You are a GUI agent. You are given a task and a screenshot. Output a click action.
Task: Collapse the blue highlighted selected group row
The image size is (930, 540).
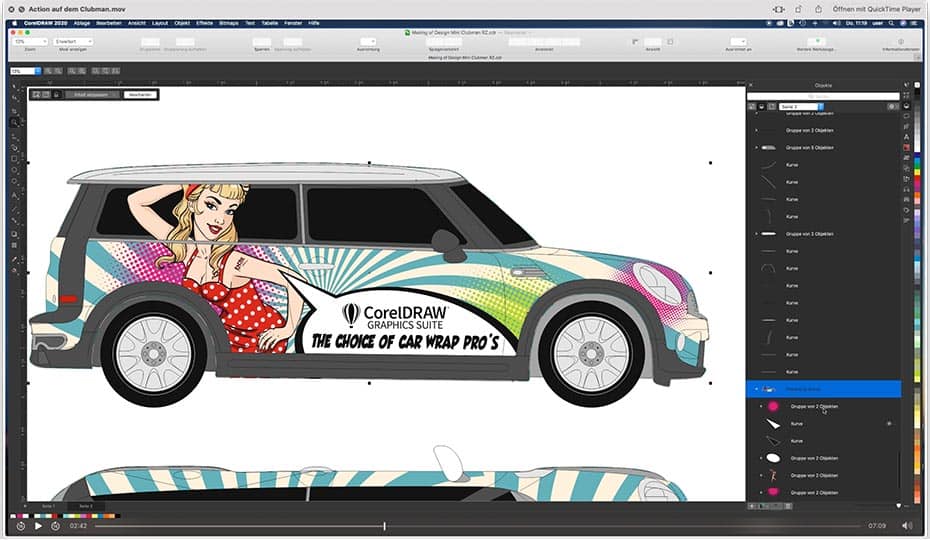pyautogui.click(x=756, y=389)
